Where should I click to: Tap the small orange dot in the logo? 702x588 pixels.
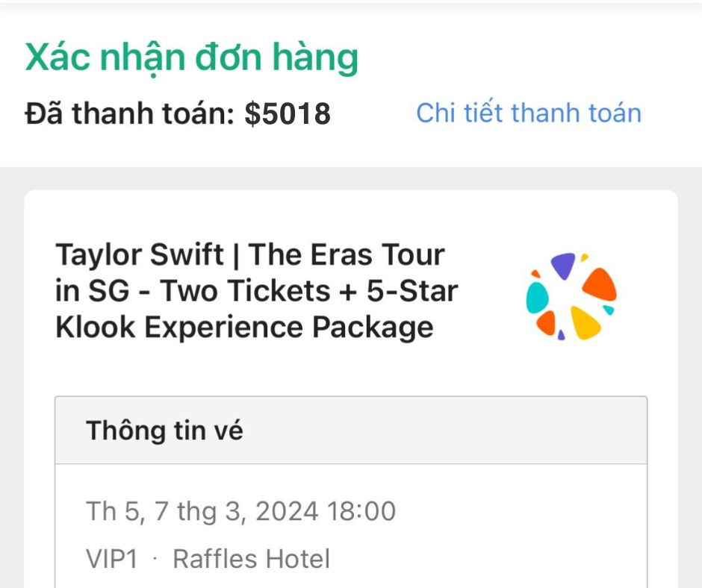coord(536,274)
